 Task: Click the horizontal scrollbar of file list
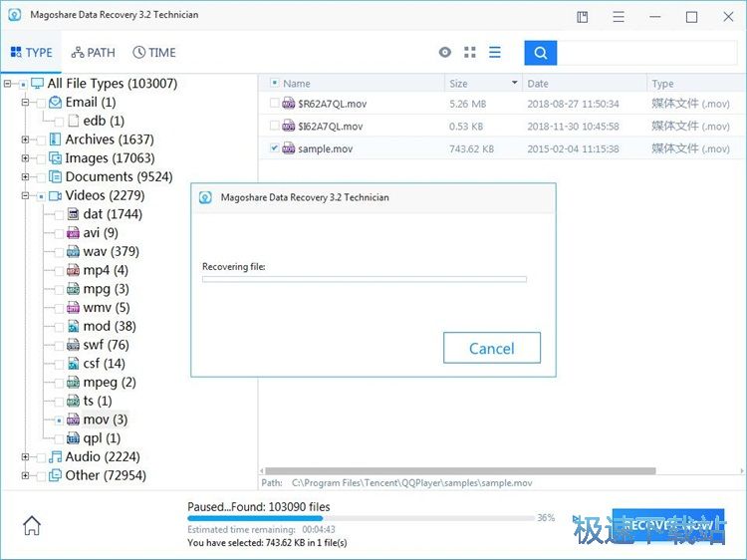pyautogui.click(x=460, y=471)
